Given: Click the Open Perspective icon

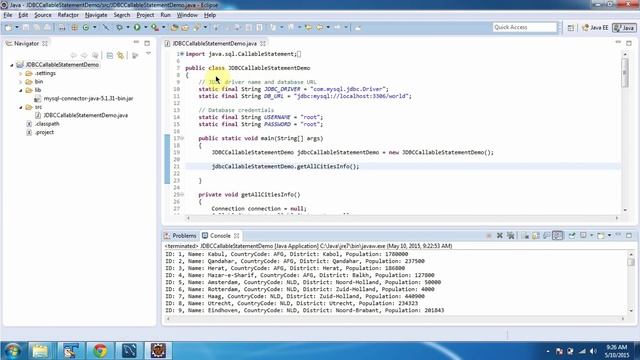Looking at the screenshot, I should click(571, 28).
